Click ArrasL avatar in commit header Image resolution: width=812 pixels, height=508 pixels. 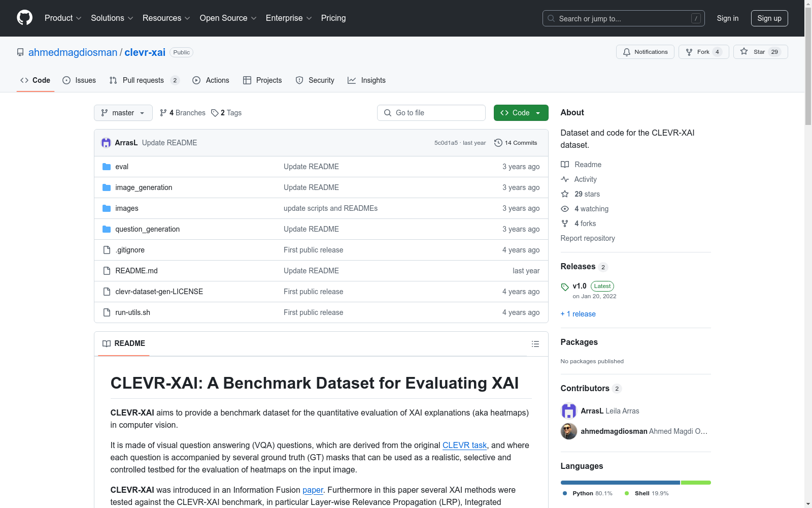(x=106, y=143)
